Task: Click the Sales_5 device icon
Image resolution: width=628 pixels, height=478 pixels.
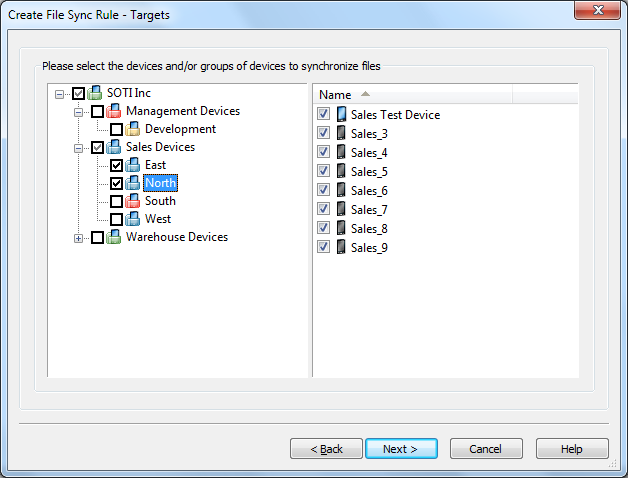Action: pyautogui.click(x=341, y=171)
